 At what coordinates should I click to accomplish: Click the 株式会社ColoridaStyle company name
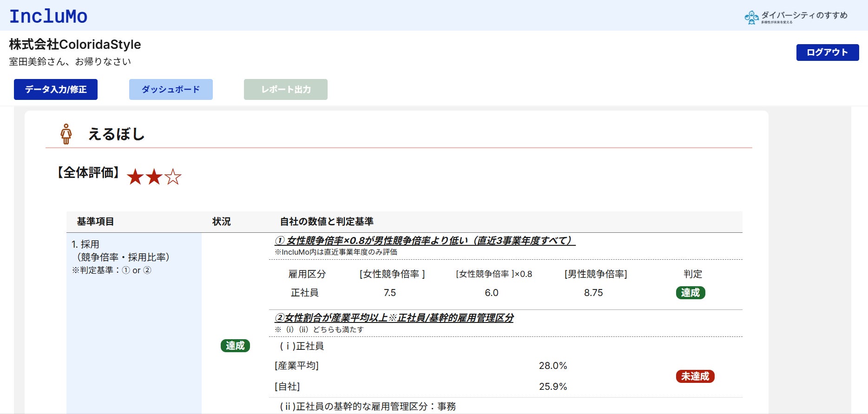pos(75,44)
